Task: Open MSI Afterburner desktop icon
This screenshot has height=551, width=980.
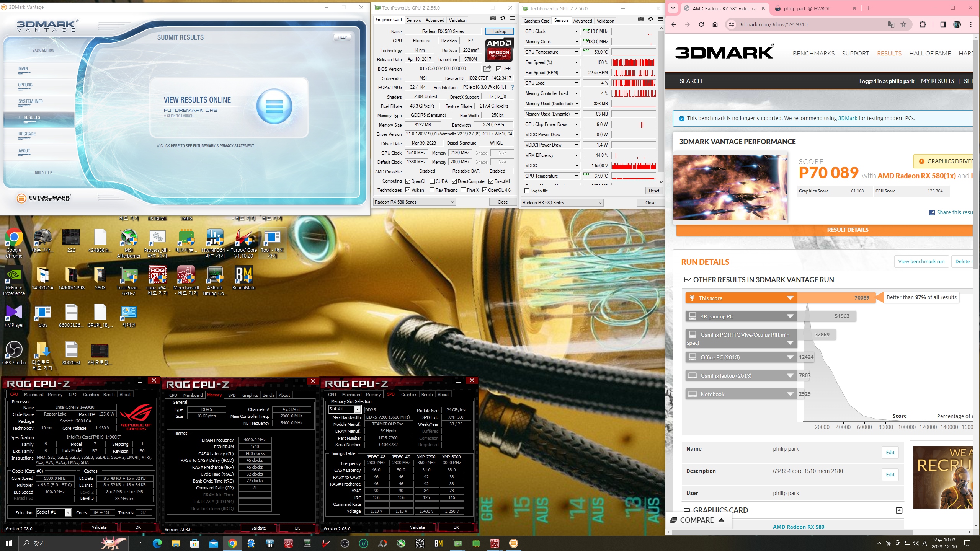Action: click(129, 243)
